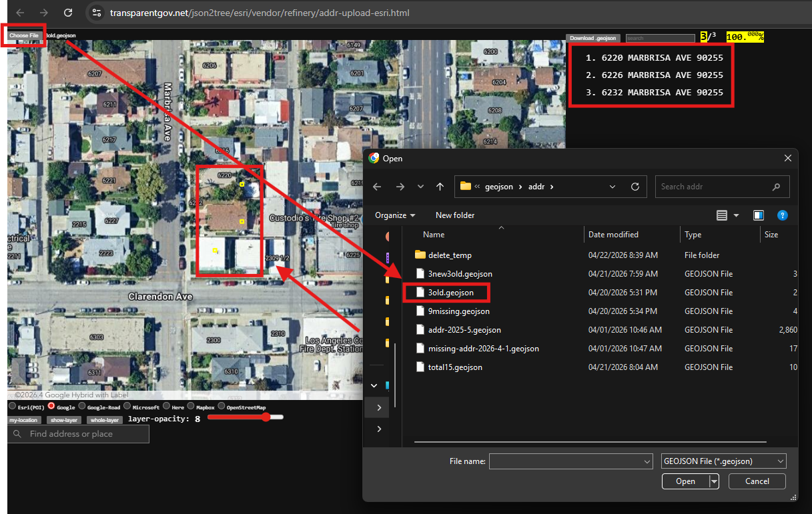Open the GEOJSON file type dropdown

pyautogui.click(x=723, y=461)
